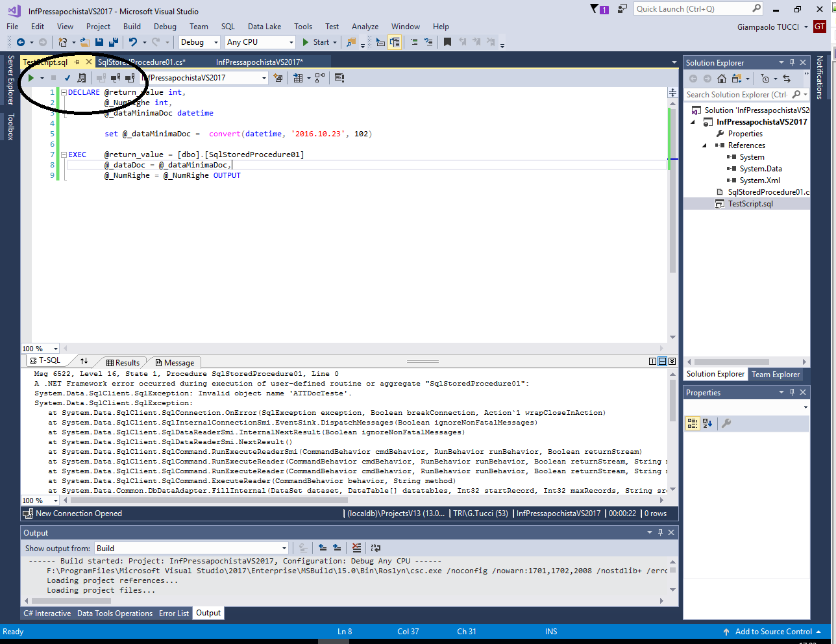Open the Server Explorer side panel

(10, 80)
